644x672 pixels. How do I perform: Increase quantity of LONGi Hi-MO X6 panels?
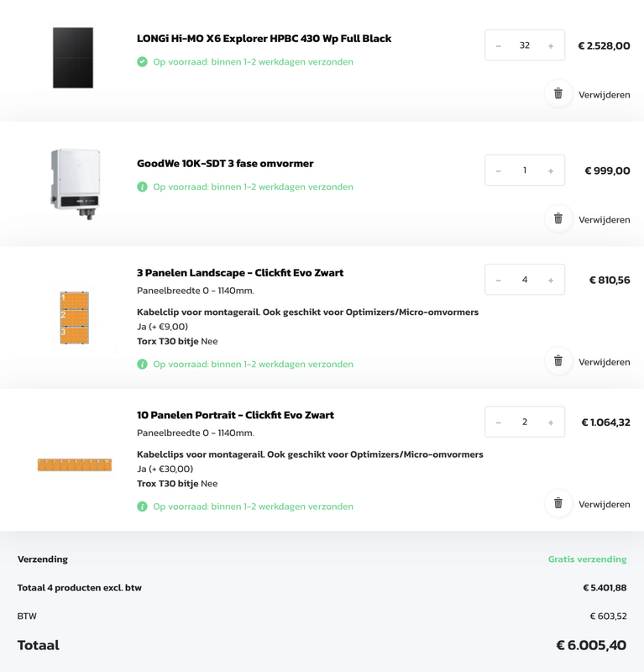[x=551, y=46]
